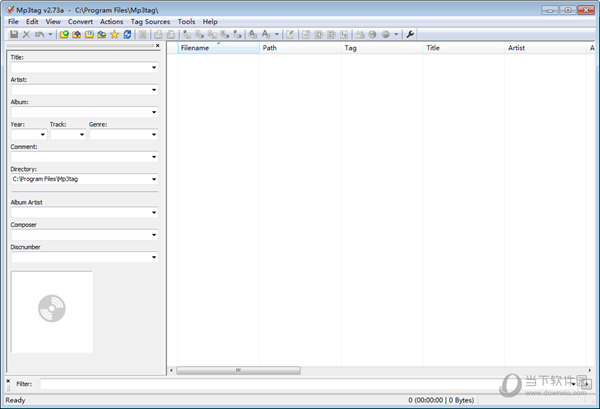Expand the Composer field dropdown
600x409 pixels.
(154, 235)
